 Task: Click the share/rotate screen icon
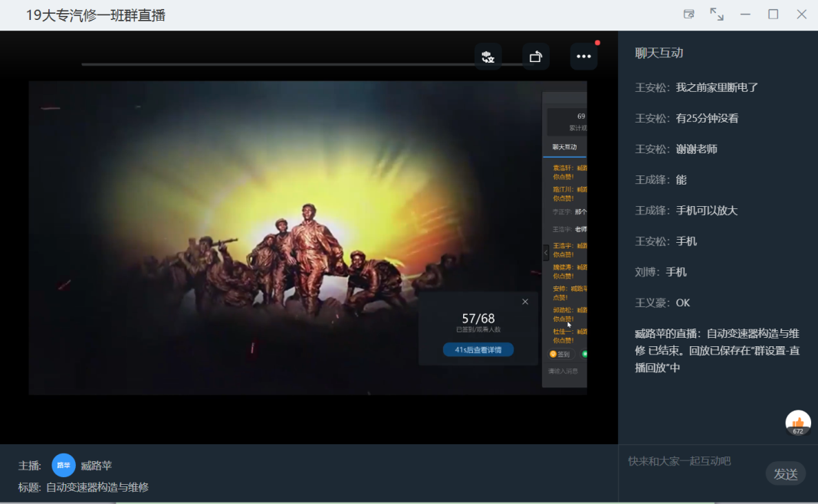tap(536, 57)
